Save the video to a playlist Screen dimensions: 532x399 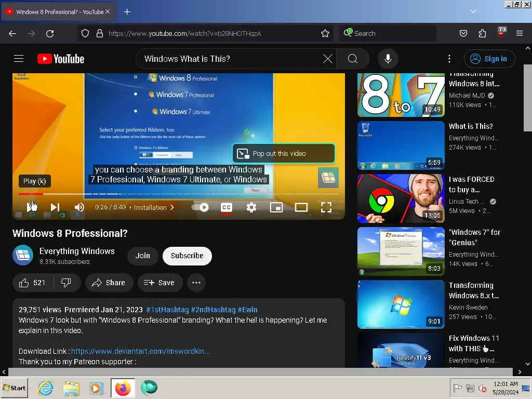pos(160,283)
